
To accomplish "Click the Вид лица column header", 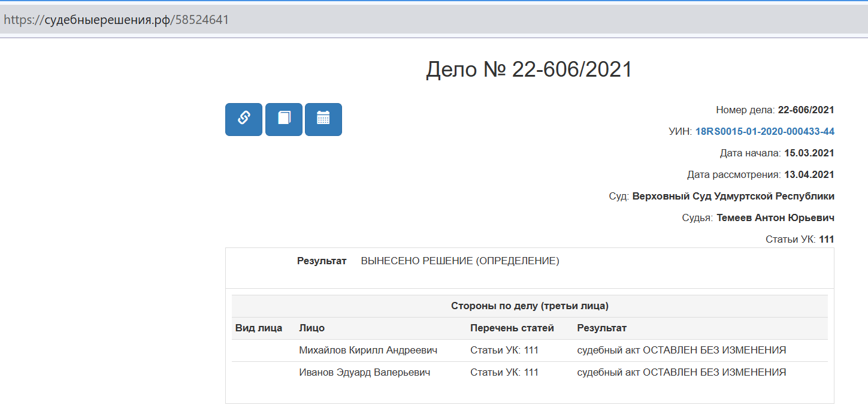I will (258, 328).
